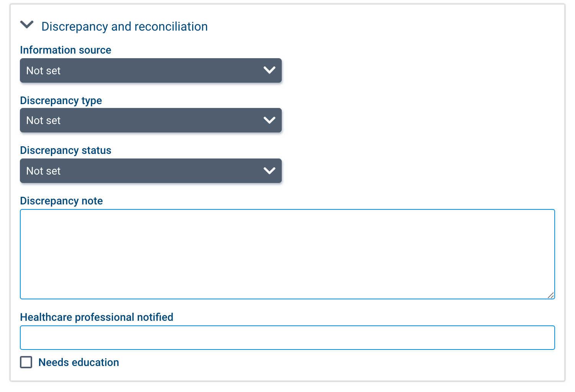Tick the Needs education checkbox
Viewport: 575px width, 392px height.
click(x=26, y=362)
